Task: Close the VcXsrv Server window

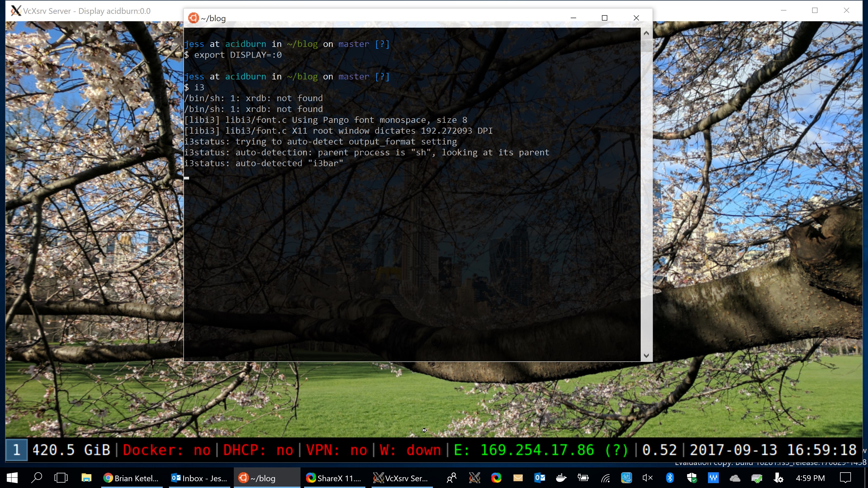Action: click(x=846, y=11)
